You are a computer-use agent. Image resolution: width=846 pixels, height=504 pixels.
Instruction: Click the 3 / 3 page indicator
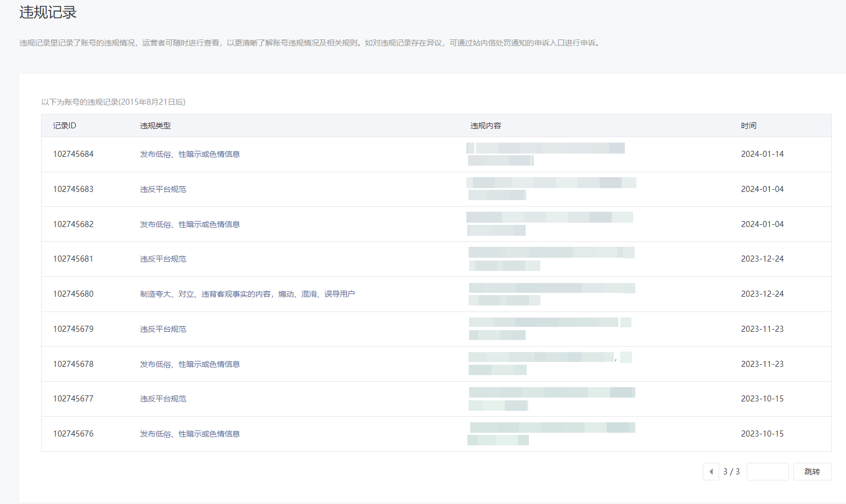[x=731, y=472]
